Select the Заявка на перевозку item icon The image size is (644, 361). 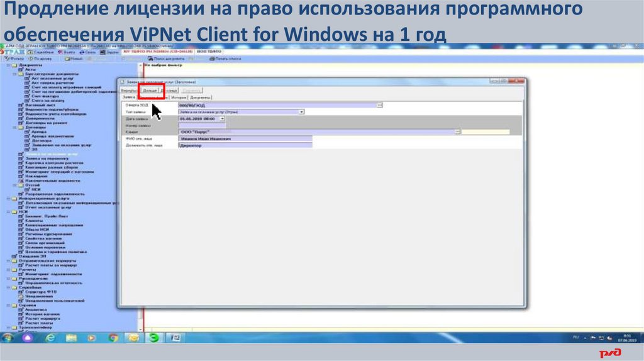(21, 158)
